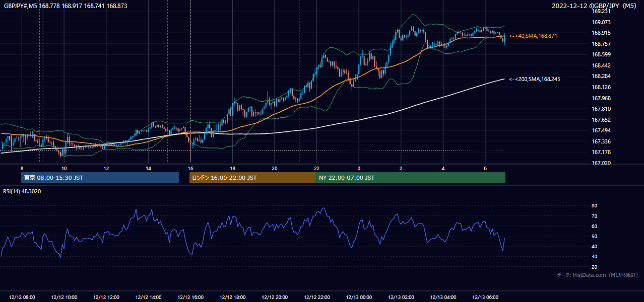Click price axis value 167.336
The width and height of the screenshot is (644, 302).
[x=601, y=141]
